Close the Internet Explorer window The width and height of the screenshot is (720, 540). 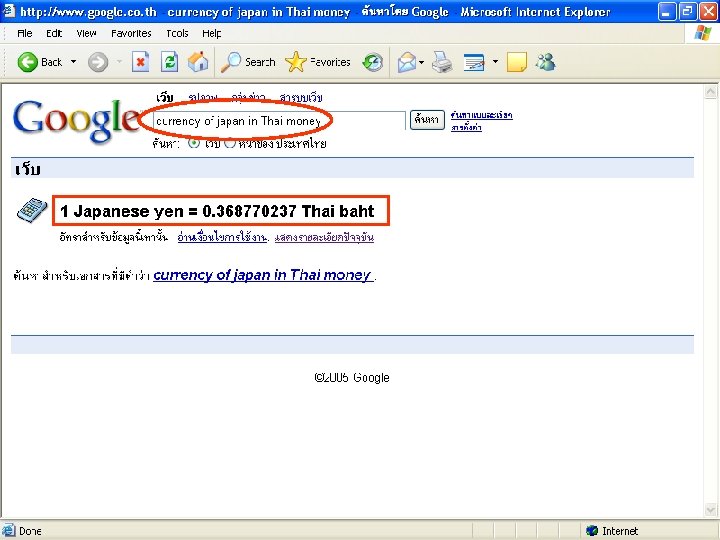[x=709, y=11]
